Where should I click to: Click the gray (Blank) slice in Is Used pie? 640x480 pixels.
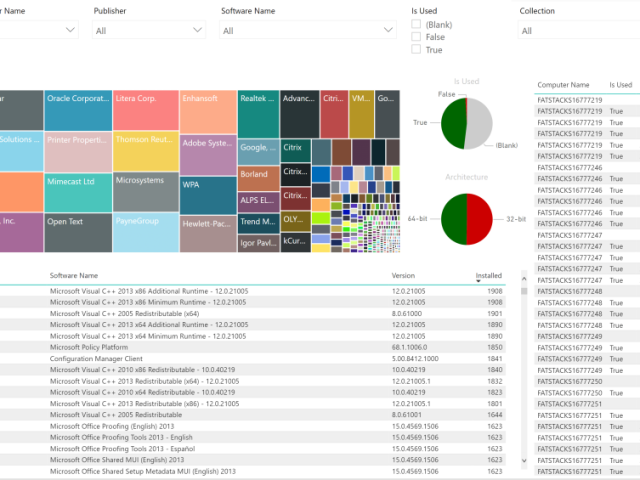coord(481,123)
